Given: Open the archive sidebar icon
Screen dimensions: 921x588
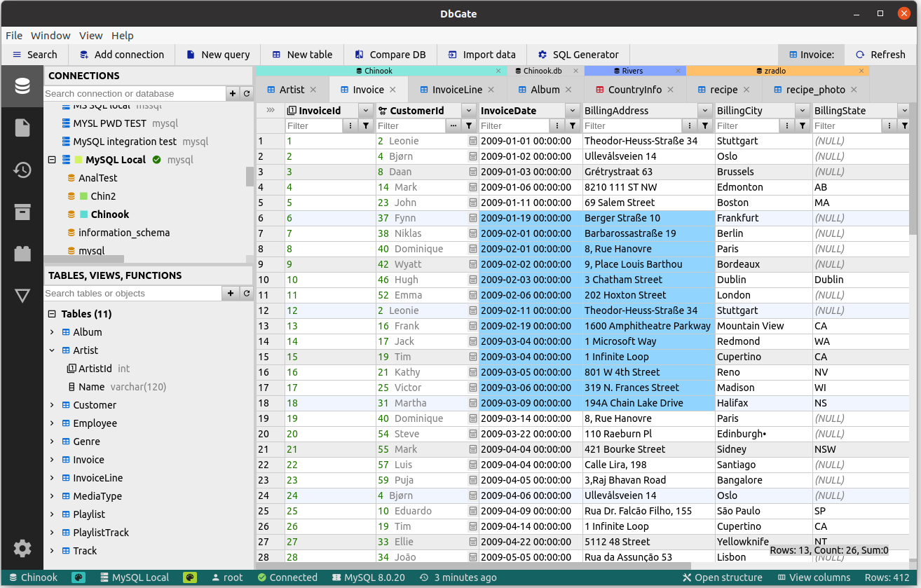Looking at the screenshot, I should [22, 212].
